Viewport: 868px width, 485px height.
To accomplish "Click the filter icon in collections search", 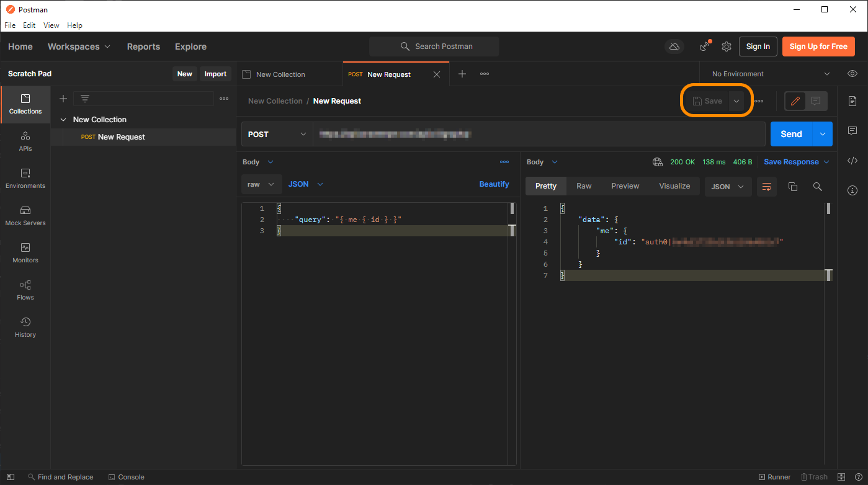I will pyautogui.click(x=85, y=99).
